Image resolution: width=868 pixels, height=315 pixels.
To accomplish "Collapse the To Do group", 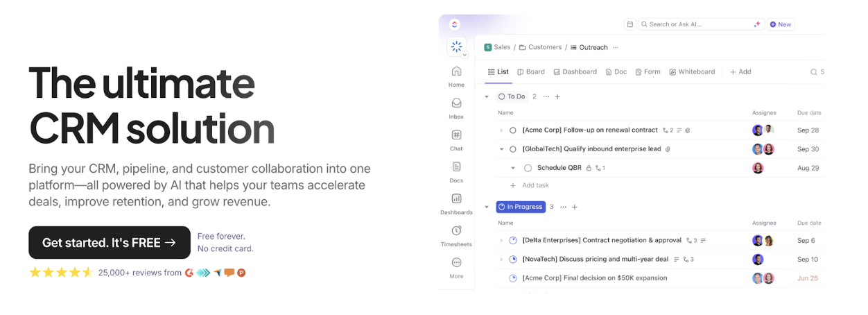I will pos(487,97).
